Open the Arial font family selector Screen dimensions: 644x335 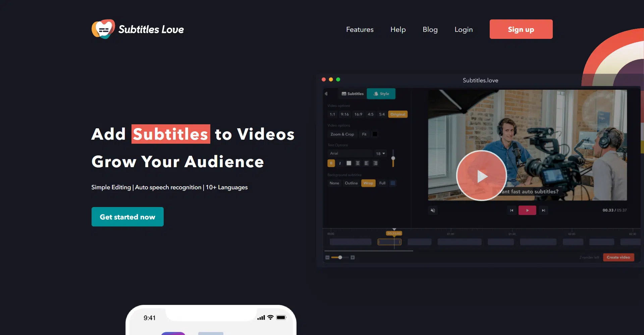350,153
